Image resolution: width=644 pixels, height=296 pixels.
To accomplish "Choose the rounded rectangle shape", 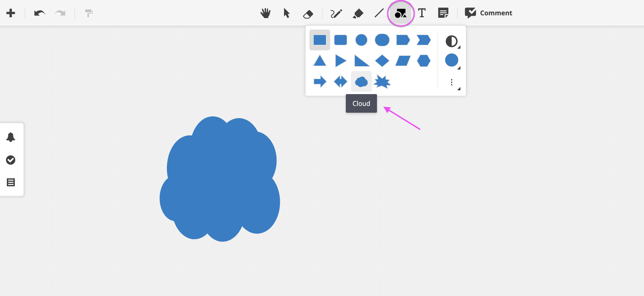I will 341,40.
